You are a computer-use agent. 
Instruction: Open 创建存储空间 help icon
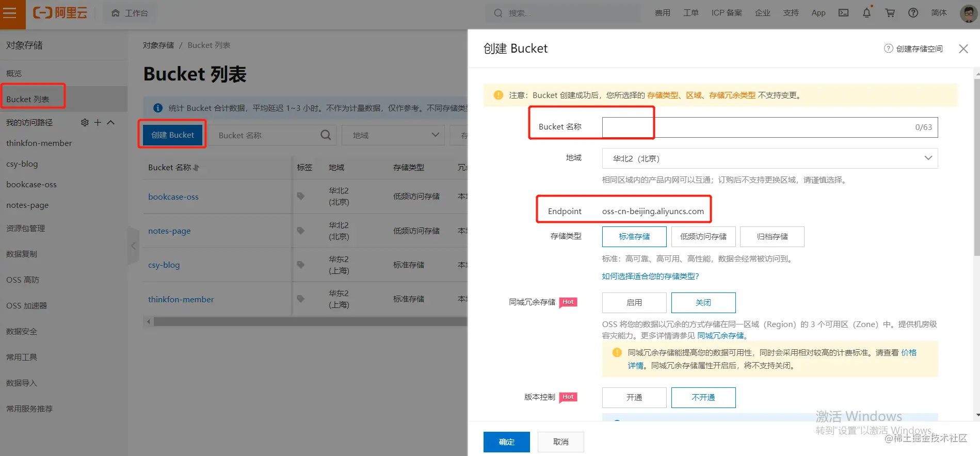pos(888,48)
